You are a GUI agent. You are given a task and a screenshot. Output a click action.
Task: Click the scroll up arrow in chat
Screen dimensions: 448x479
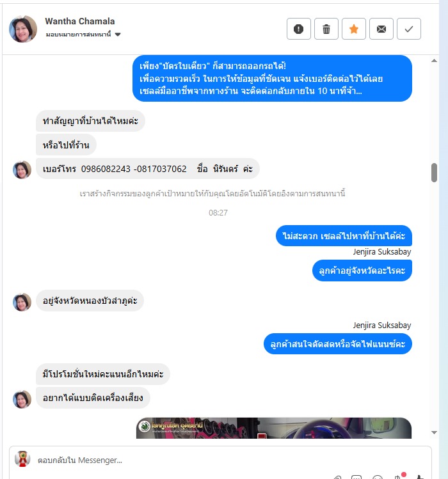point(434,61)
